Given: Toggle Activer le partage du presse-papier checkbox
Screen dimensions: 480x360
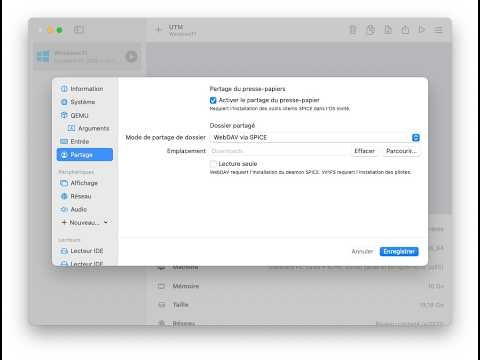Looking at the screenshot, I should (213, 100).
